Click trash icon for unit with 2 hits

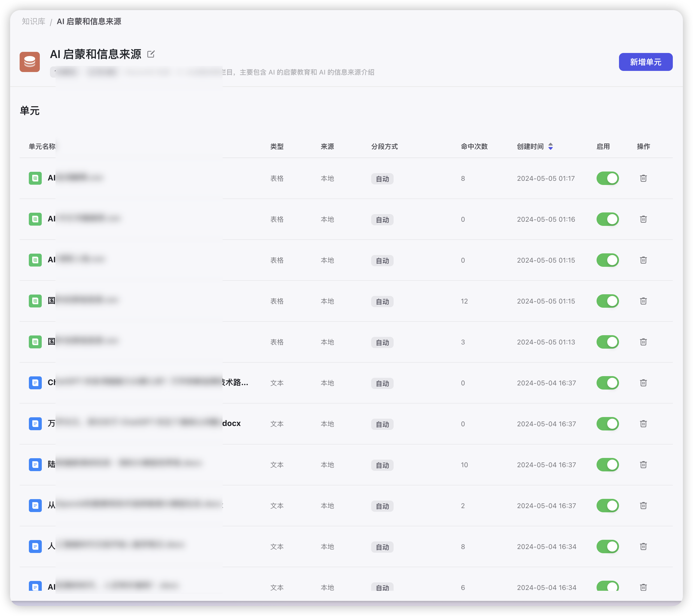pyautogui.click(x=643, y=506)
